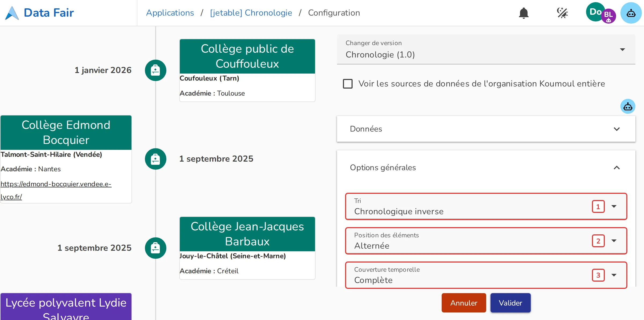Open the edmond-bocquier.vendee.e-lyco.fr link
Screen dimensions: 644x320
pyautogui.click(x=56, y=190)
